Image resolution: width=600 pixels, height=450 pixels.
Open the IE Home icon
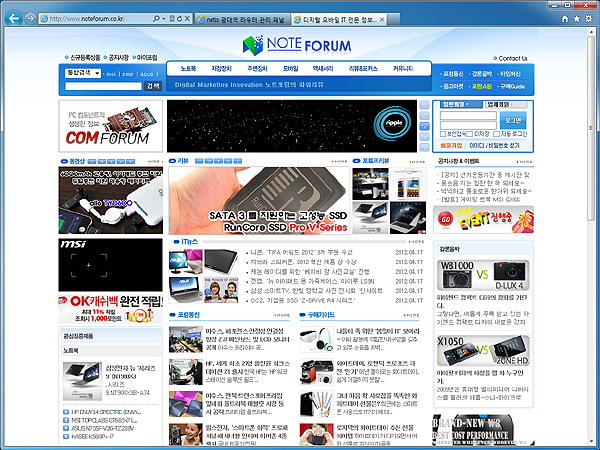pos(562,19)
